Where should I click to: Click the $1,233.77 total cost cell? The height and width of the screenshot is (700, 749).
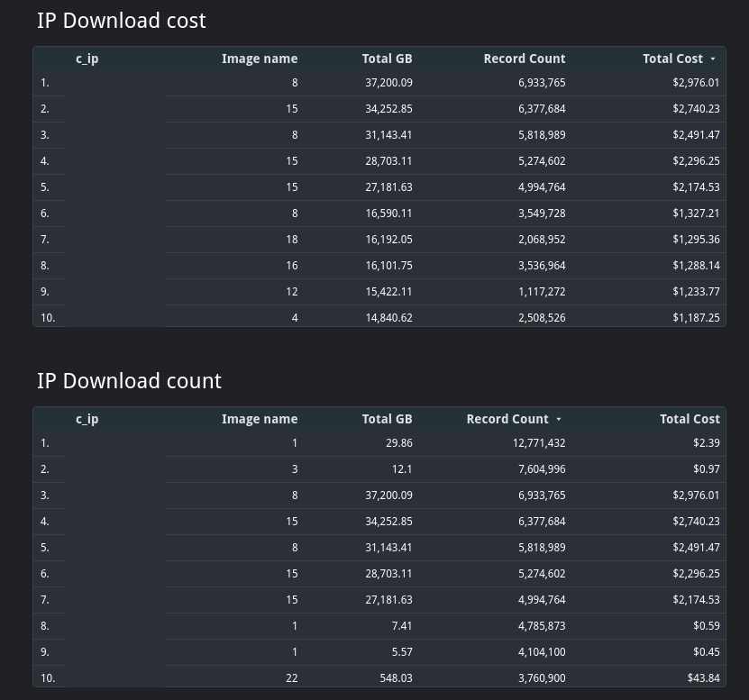click(x=696, y=292)
